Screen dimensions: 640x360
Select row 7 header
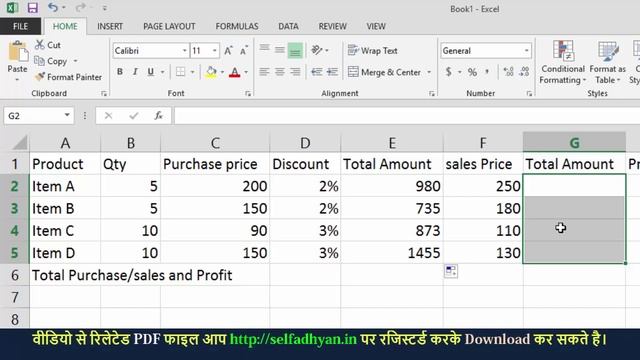click(x=15, y=297)
